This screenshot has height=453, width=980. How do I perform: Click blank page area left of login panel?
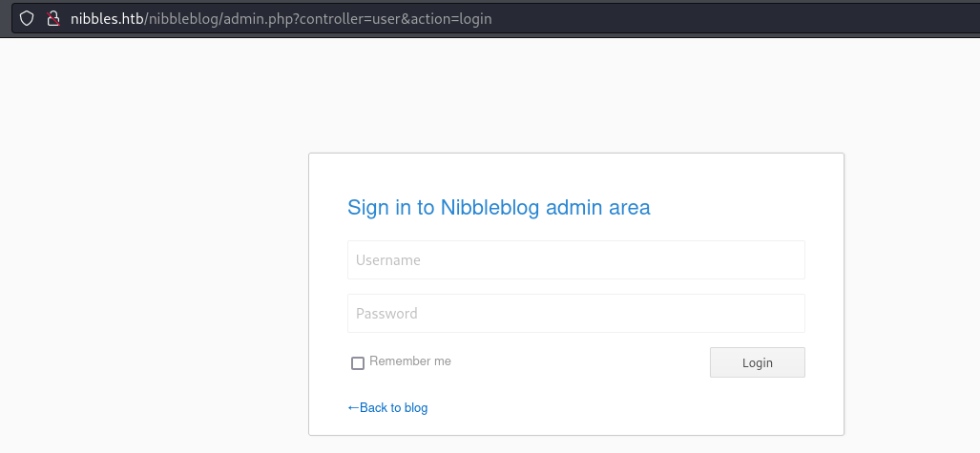[x=153, y=250]
